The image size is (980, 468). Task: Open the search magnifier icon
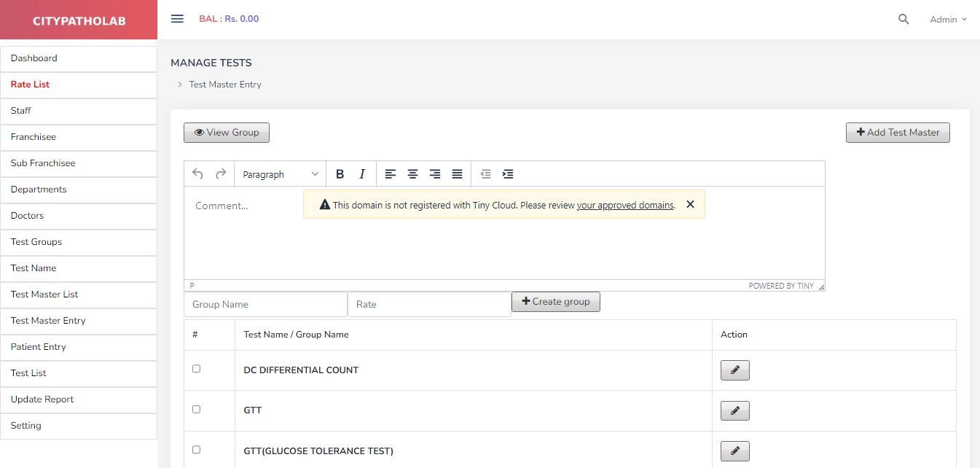click(x=903, y=20)
